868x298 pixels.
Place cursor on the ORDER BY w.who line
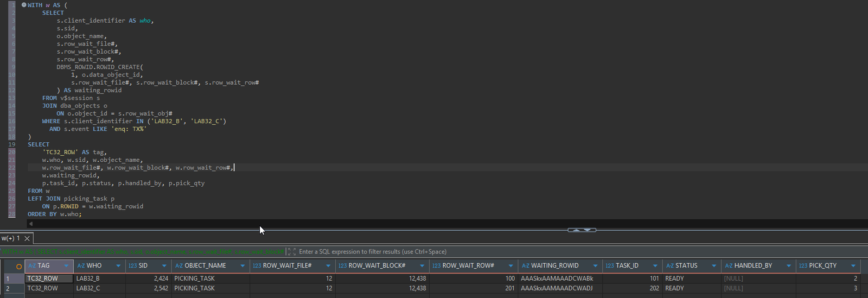click(54, 214)
